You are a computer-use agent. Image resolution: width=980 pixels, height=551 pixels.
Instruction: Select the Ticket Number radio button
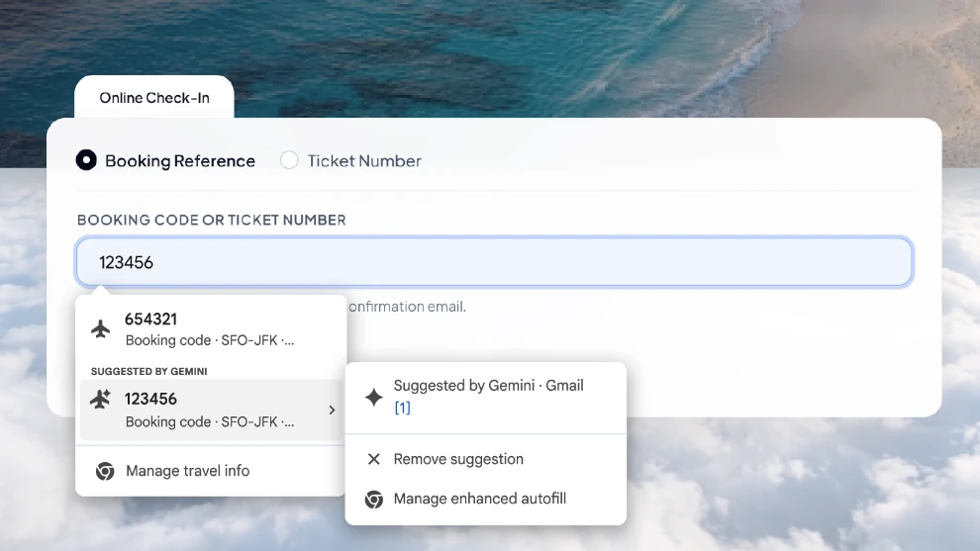[x=289, y=160]
